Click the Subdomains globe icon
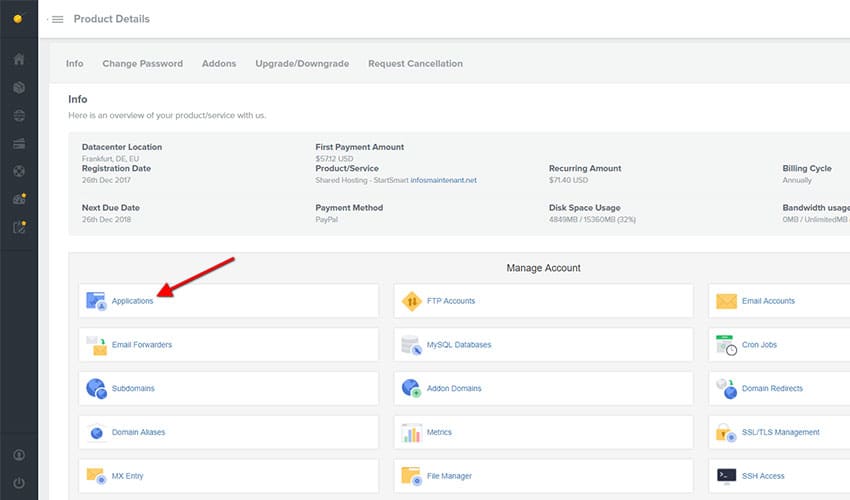Viewport: 850px width, 500px height. 96,388
